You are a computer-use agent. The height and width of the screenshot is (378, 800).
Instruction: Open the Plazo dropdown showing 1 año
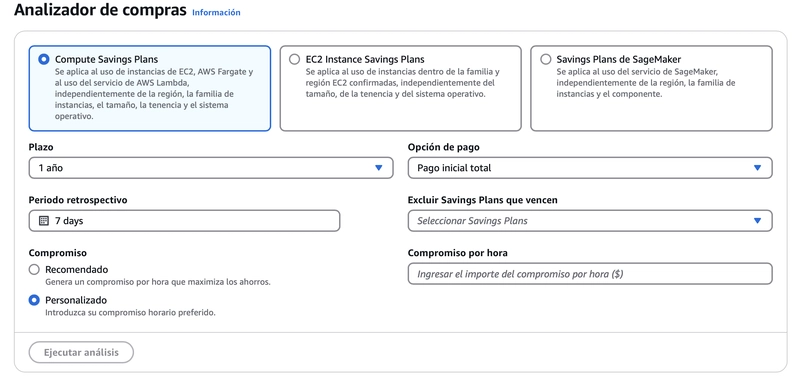[x=211, y=168]
